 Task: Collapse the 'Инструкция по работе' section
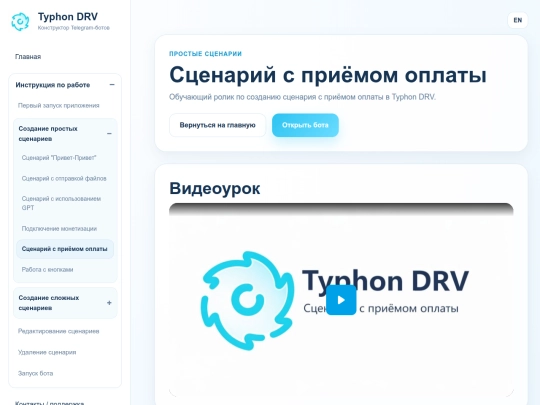click(112, 85)
